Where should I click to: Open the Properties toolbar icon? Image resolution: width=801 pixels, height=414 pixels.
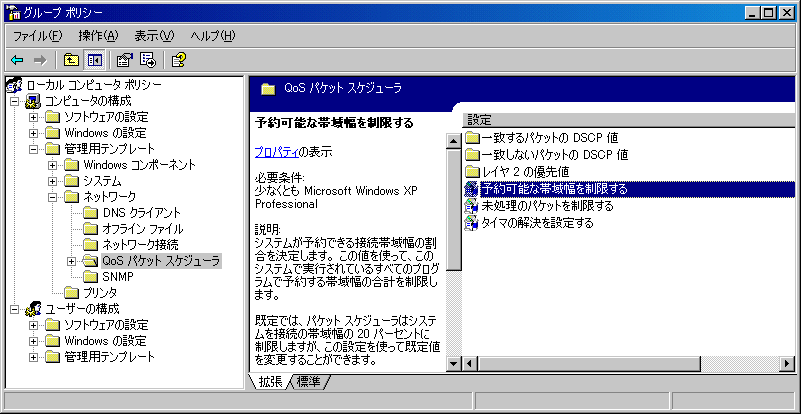click(124, 61)
